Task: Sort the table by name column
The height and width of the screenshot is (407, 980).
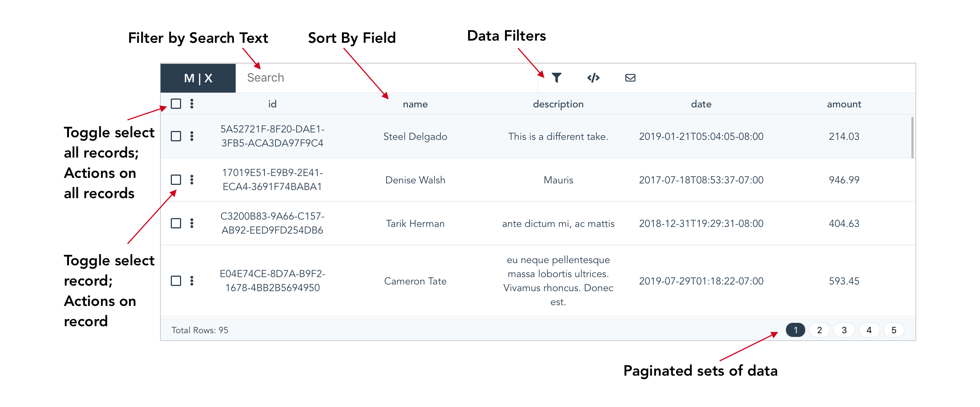Action: pos(415,104)
